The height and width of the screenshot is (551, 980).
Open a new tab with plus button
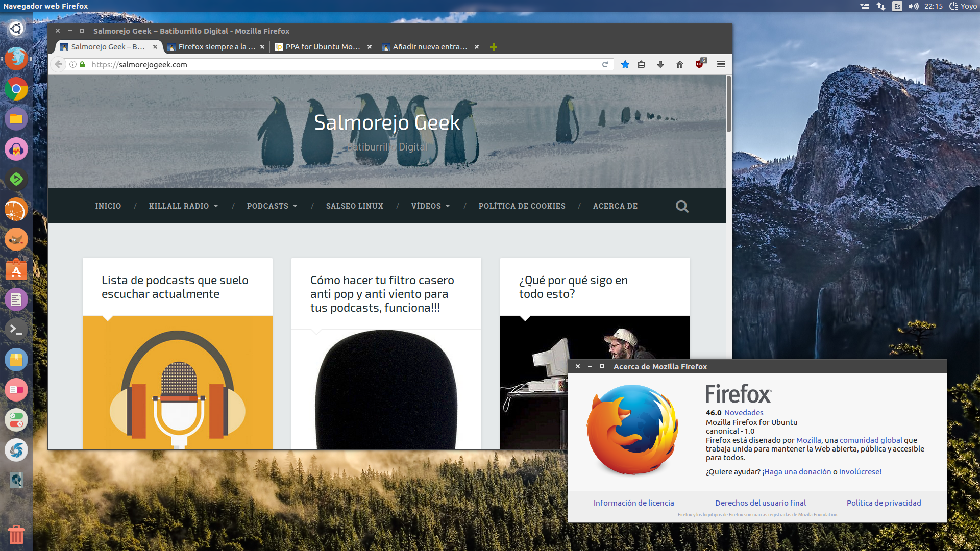[x=493, y=47]
